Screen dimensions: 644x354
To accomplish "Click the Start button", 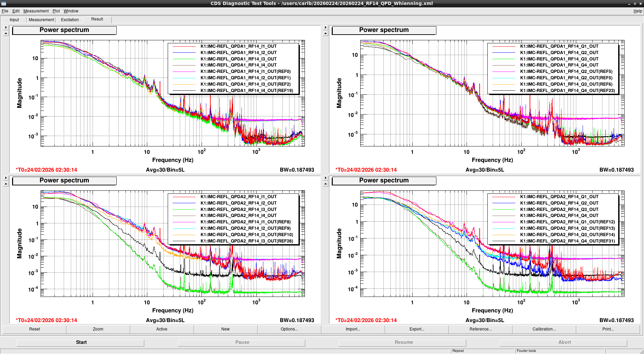I will (80, 342).
